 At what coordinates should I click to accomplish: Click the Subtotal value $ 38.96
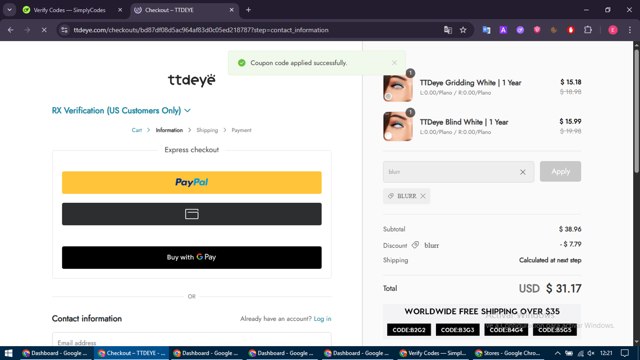point(570,229)
